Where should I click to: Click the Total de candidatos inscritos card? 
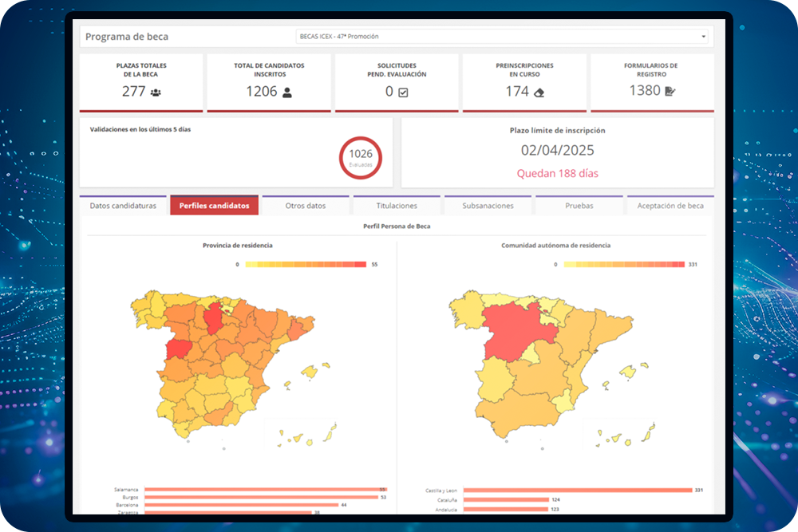click(x=269, y=82)
